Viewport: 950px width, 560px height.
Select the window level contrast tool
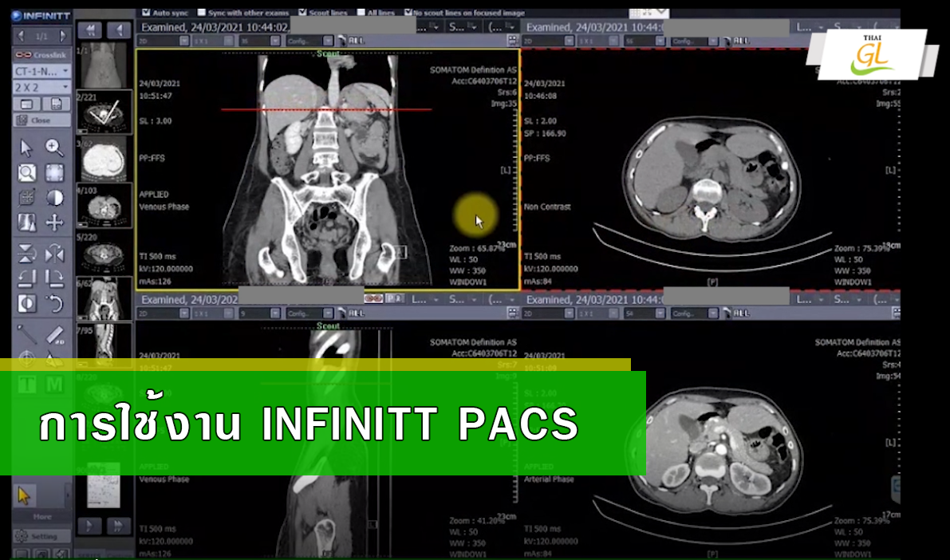click(54, 198)
